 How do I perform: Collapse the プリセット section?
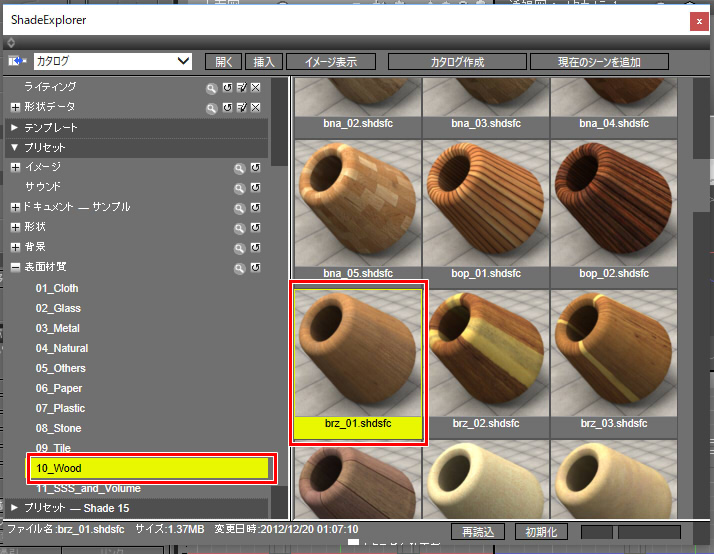(x=15, y=147)
